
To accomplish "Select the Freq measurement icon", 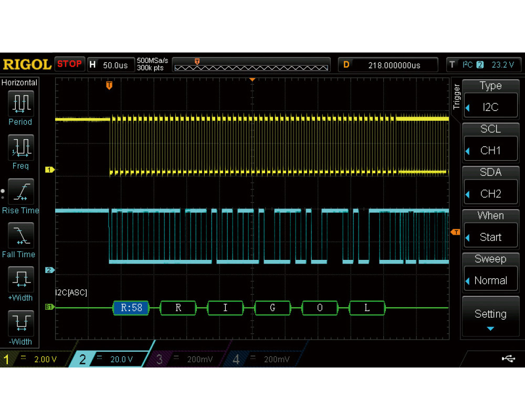I will pos(21,147).
